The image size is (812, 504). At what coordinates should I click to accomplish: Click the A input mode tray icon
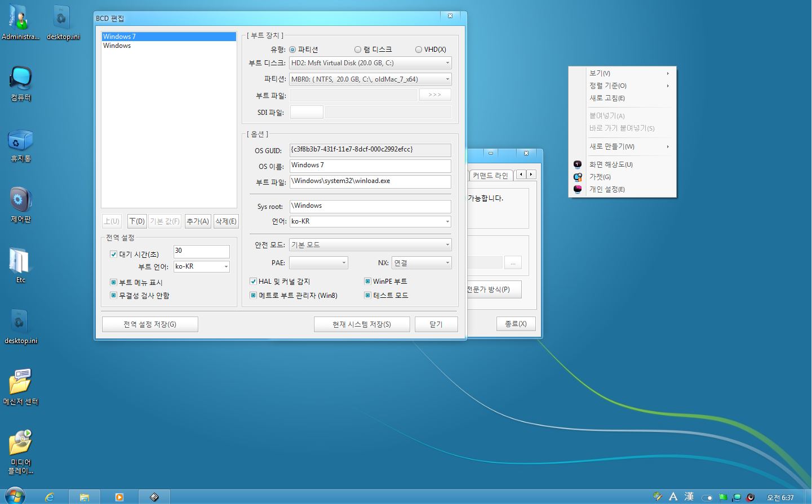(x=673, y=497)
